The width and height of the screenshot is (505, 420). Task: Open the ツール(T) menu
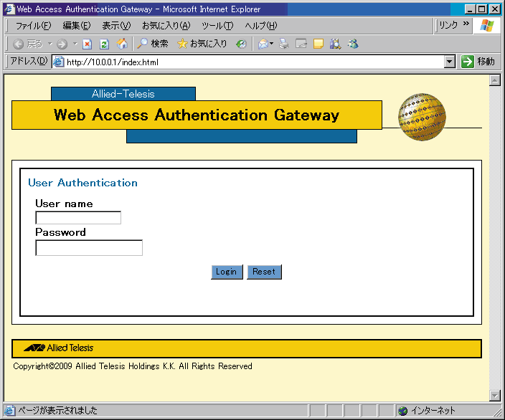point(217,25)
